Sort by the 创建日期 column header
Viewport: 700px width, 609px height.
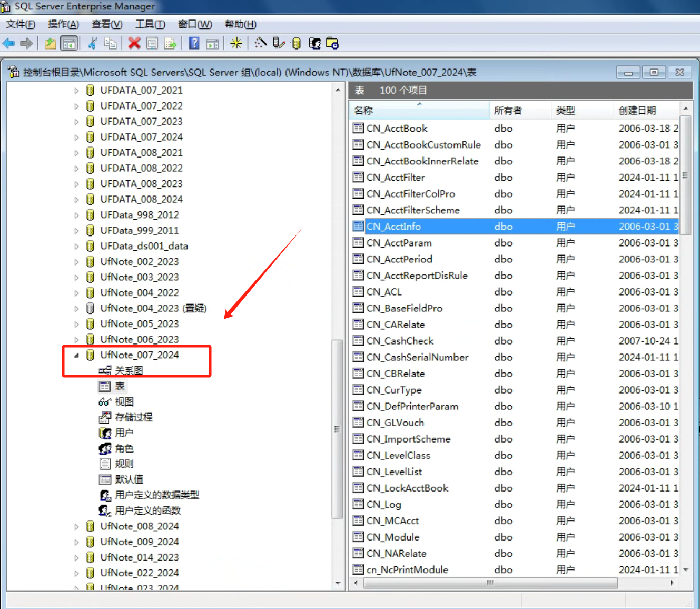click(x=637, y=110)
